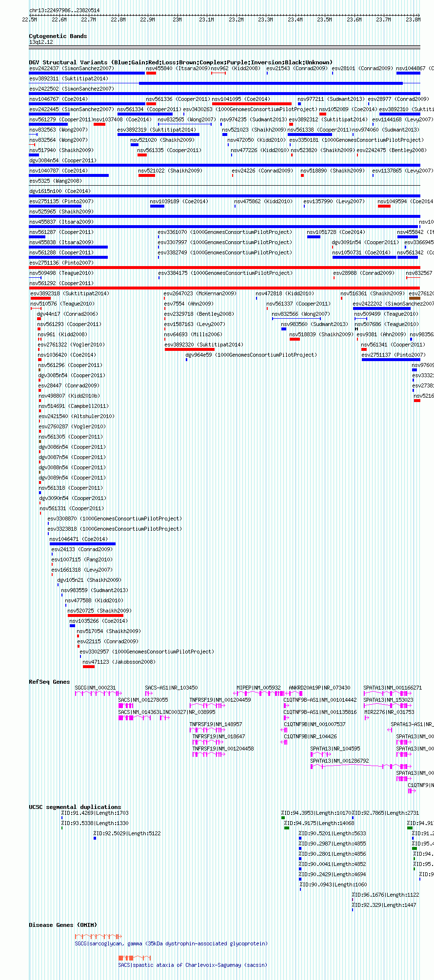This screenshot has width=434, height=980.
Task: Open duplication %ID:90.0943|Length:1060
Action: coord(333,884)
